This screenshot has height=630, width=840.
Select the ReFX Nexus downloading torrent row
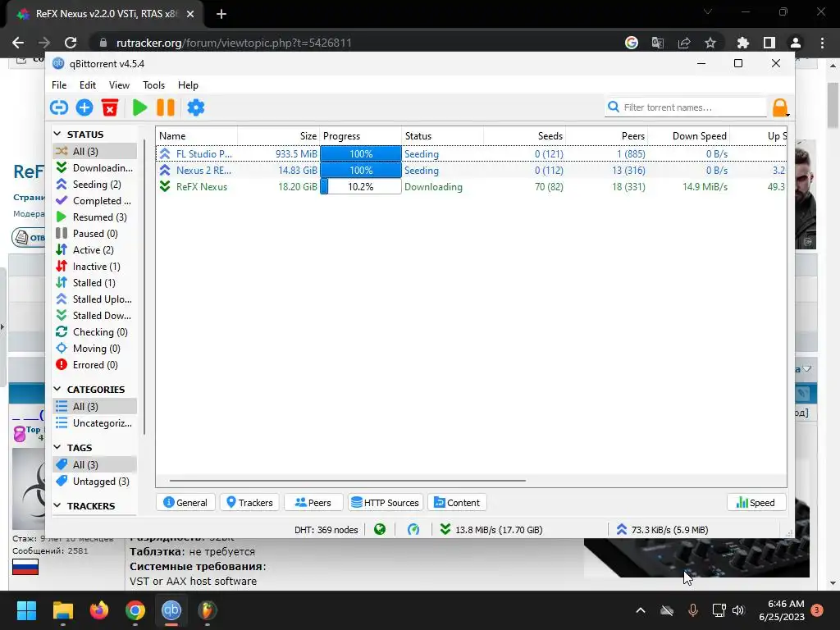[x=472, y=187]
